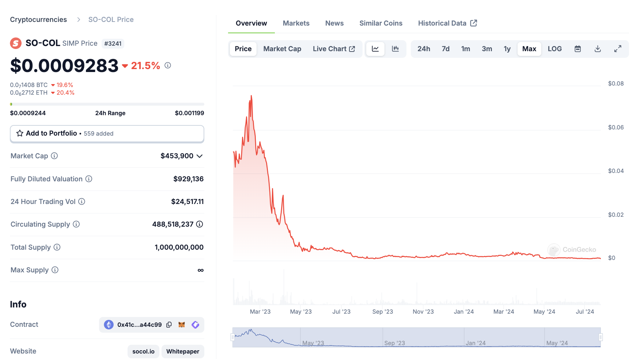Open the calendar date range picker

(x=577, y=49)
